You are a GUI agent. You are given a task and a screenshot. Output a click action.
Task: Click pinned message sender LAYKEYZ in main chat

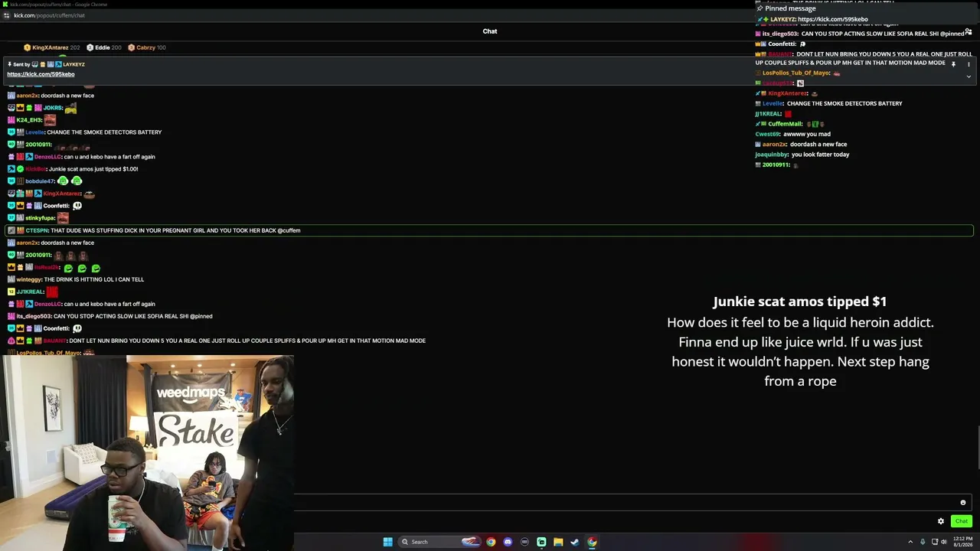pyautogui.click(x=73, y=64)
